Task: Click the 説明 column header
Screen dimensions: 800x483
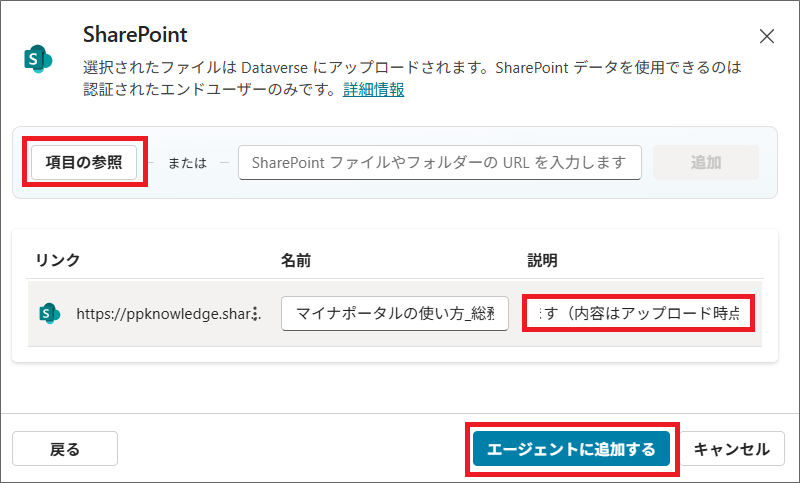Action: click(542, 260)
